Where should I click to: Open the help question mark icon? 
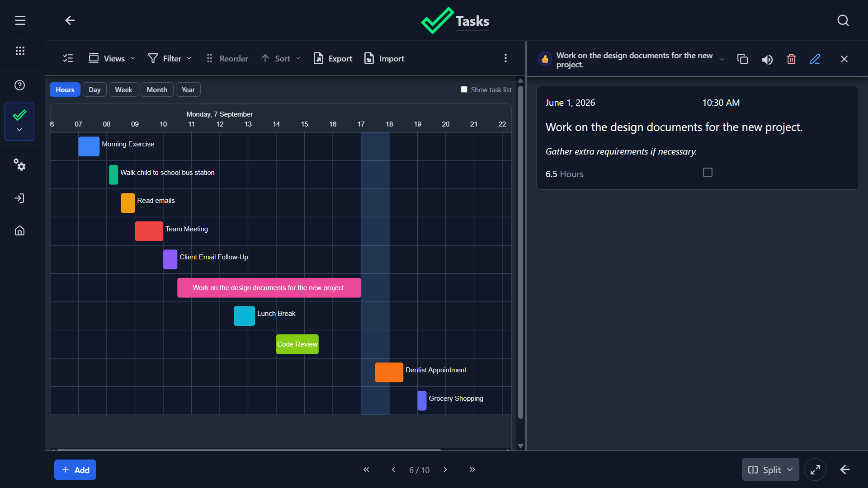point(19,85)
